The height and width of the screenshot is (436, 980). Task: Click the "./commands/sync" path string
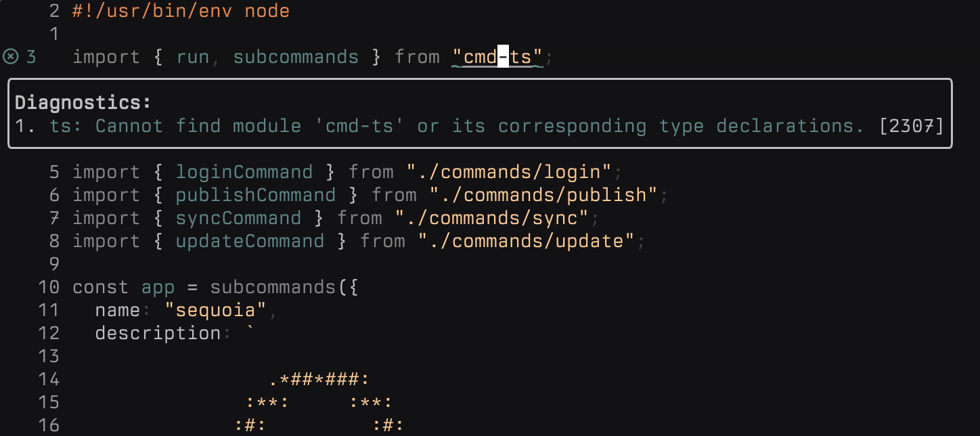point(492,218)
